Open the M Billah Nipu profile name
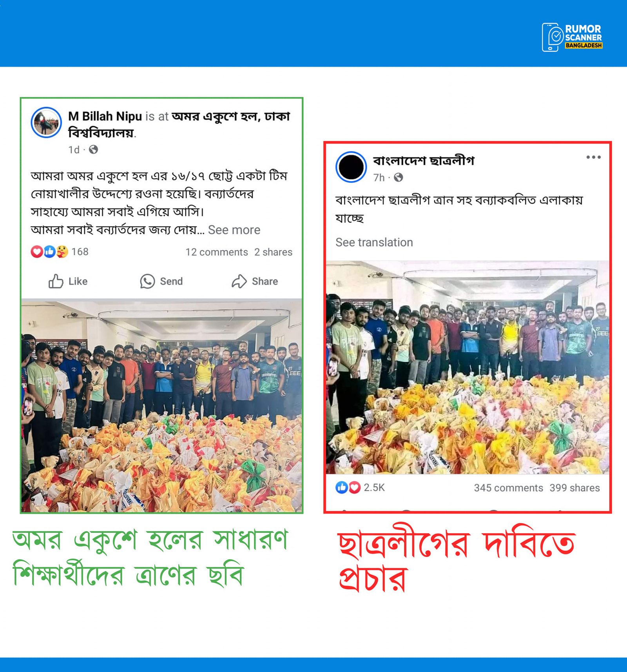This screenshot has height=672, width=627. coord(105,116)
